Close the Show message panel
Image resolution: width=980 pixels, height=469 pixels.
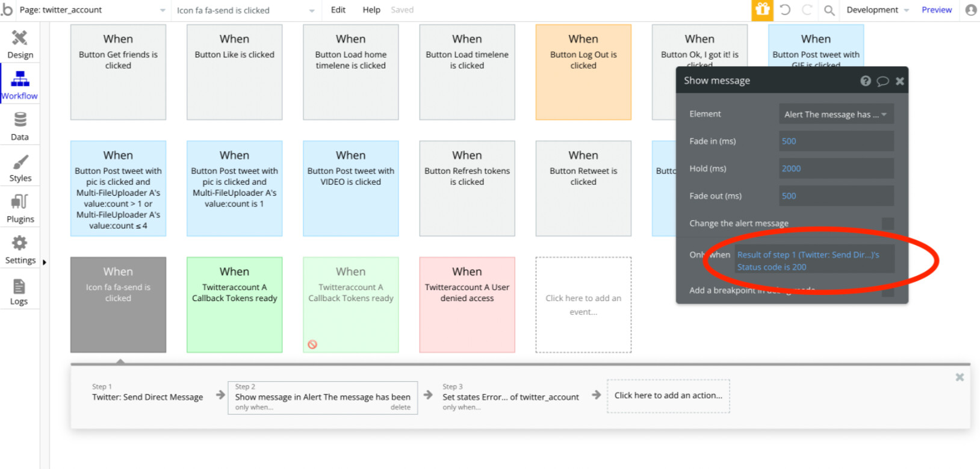pos(899,81)
